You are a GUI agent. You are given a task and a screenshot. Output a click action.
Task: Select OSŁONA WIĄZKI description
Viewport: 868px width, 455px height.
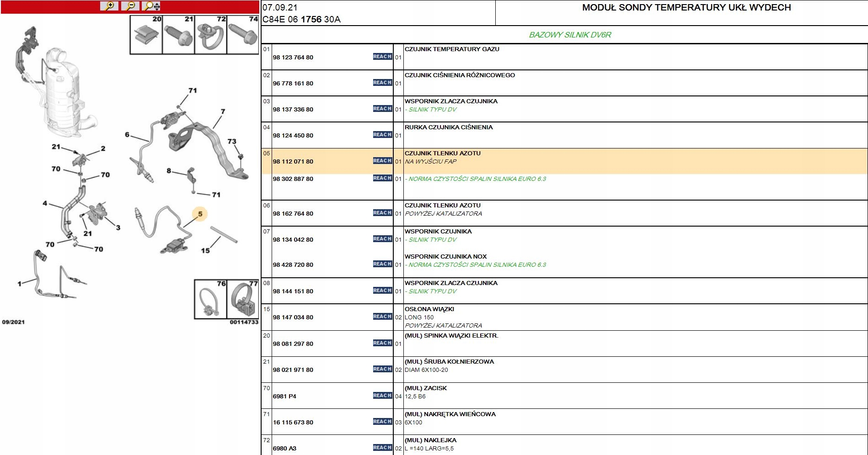tap(429, 309)
